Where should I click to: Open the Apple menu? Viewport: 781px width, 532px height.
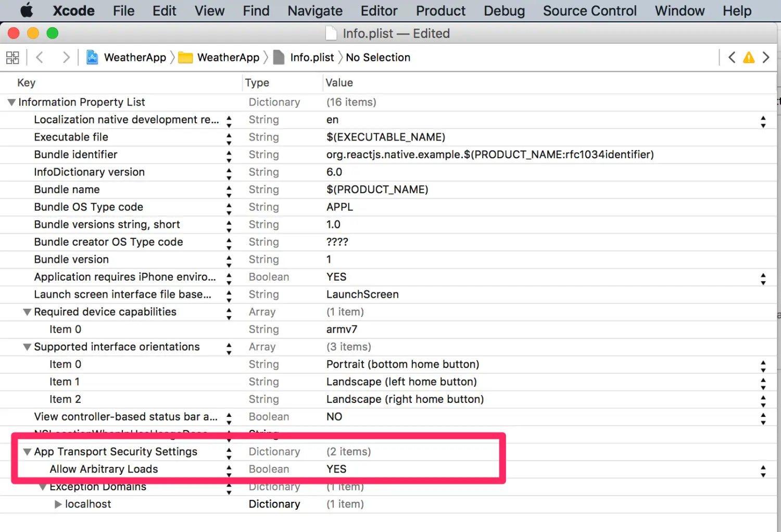27,10
